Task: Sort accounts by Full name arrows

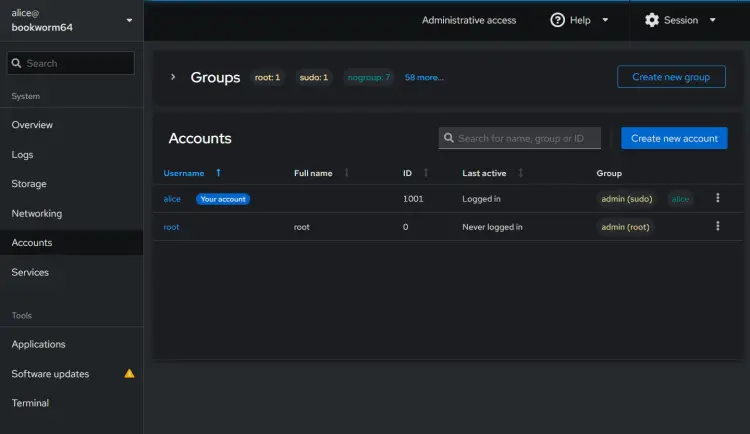Action: click(347, 173)
